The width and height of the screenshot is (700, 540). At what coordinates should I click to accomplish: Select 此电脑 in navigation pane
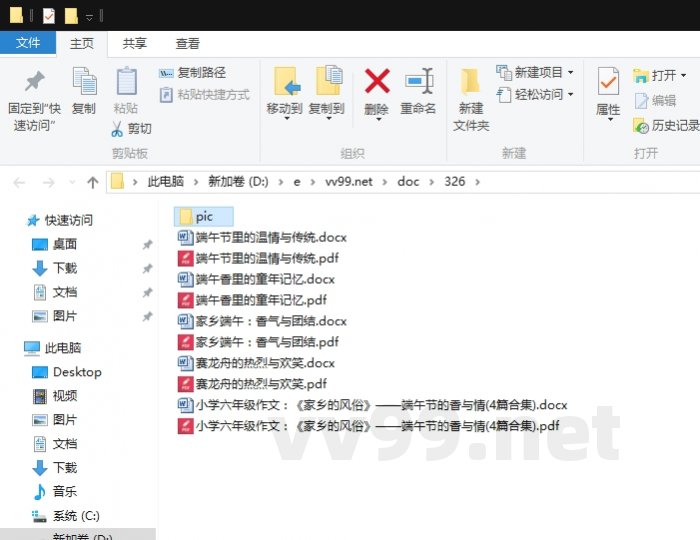pos(53,348)
